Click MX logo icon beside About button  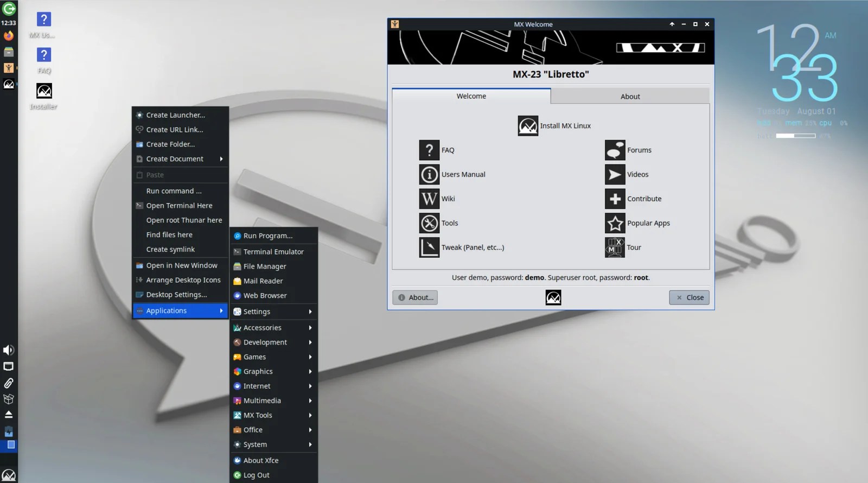(x=553, y=297)
